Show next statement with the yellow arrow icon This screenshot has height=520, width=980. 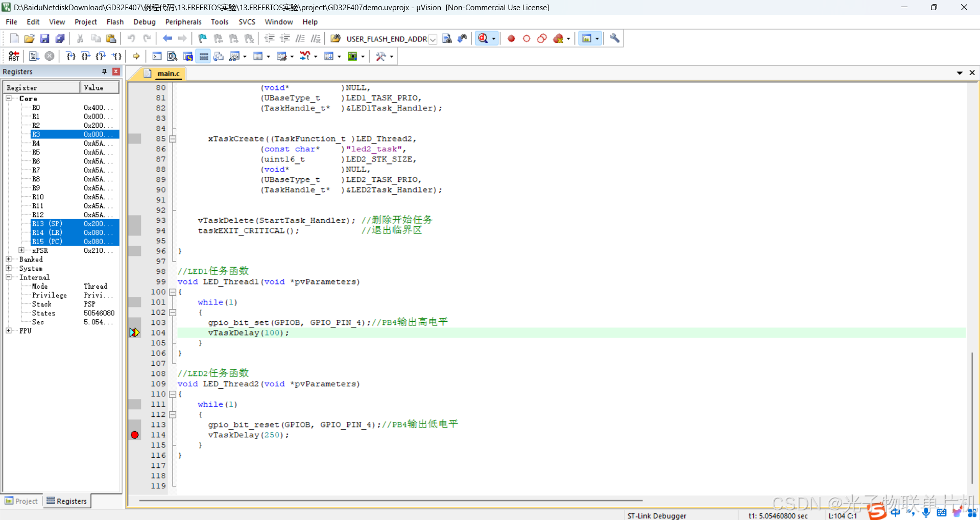[136, 56]
